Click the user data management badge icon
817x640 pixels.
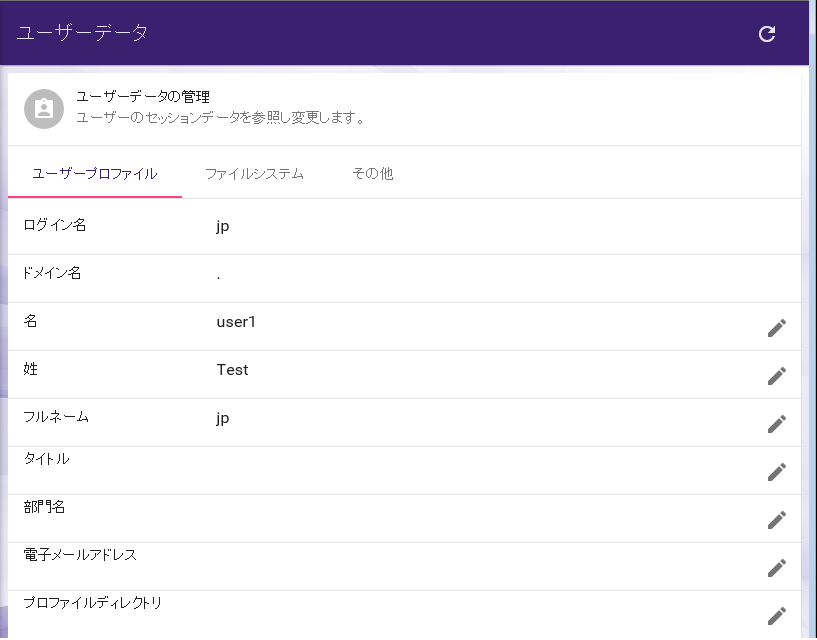(x=44, y=109)
